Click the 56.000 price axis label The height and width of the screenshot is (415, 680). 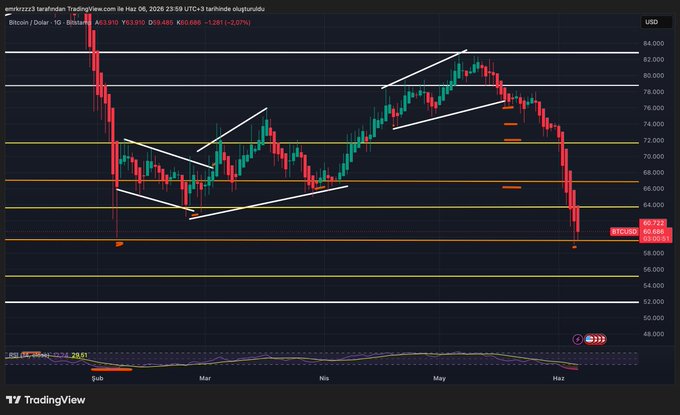pyautogui.click(x=654, y=269)
